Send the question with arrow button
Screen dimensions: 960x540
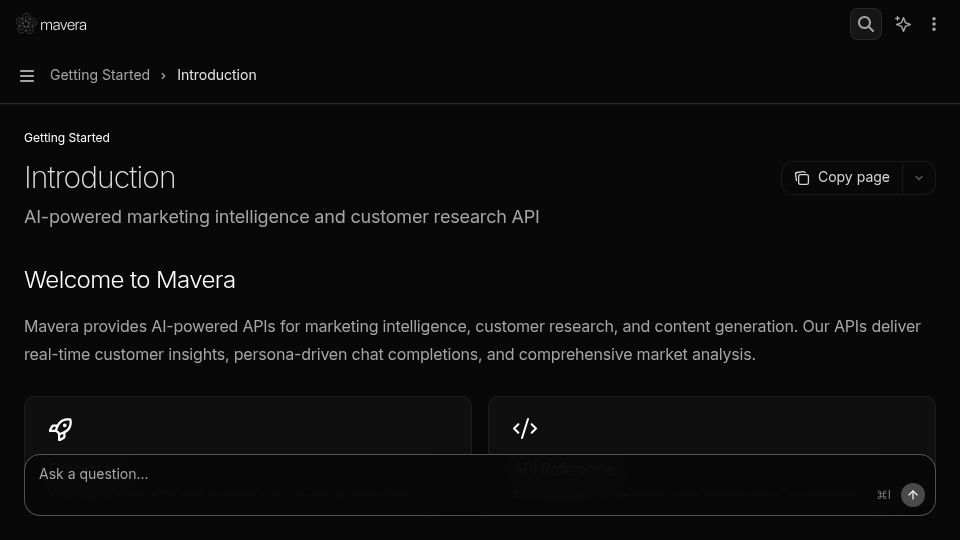[x=912, y=495]
